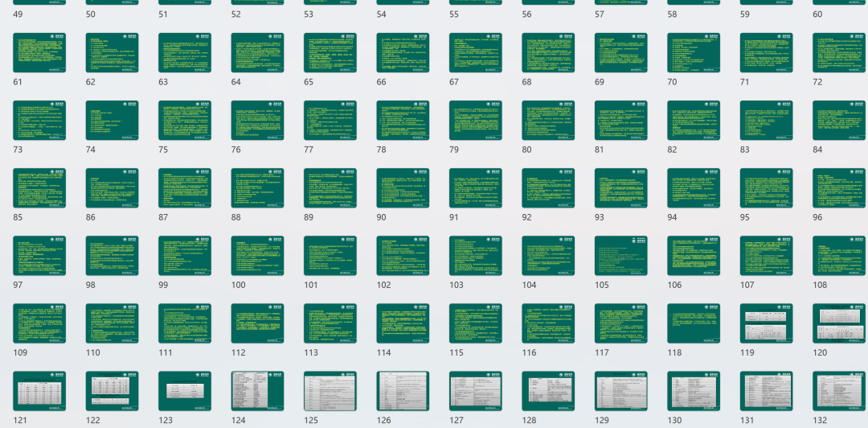Select slide 90 thumbnail
Image resolution: width=868 pixels, height=428 pixels.
(x=403, y=188)
